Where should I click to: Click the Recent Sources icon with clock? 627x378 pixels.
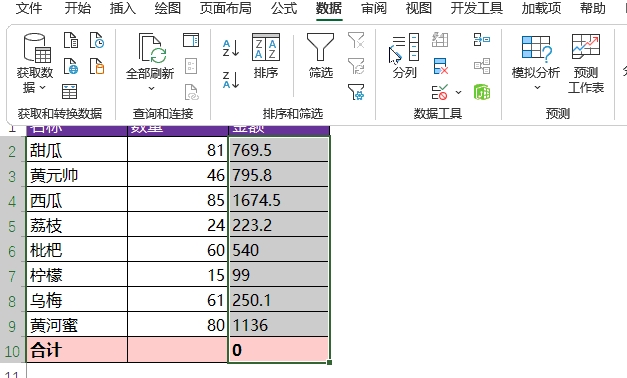click(97, 40)
